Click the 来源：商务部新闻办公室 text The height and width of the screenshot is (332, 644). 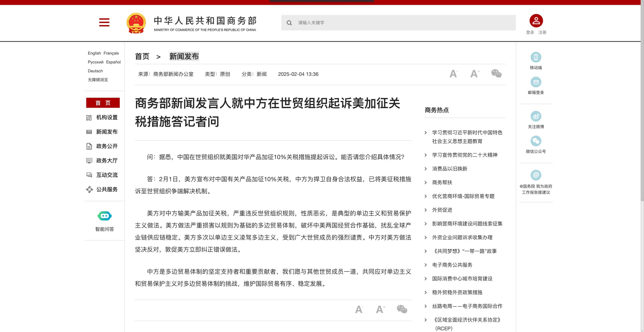(166, 74)
